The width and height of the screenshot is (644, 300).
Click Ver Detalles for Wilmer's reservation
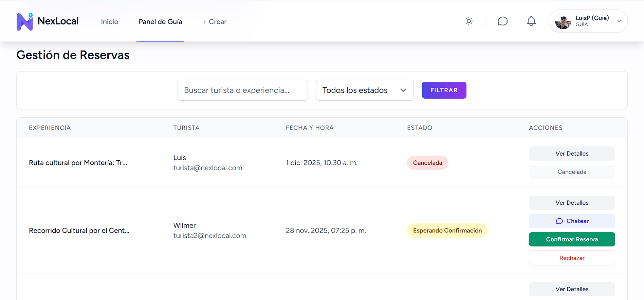click(572, 203)
